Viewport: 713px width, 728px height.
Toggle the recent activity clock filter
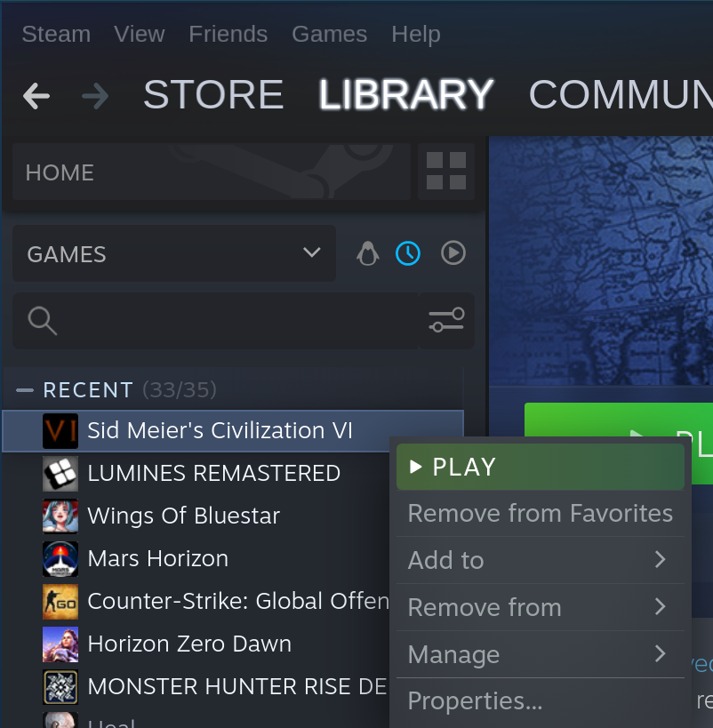[x=408, y=253]
